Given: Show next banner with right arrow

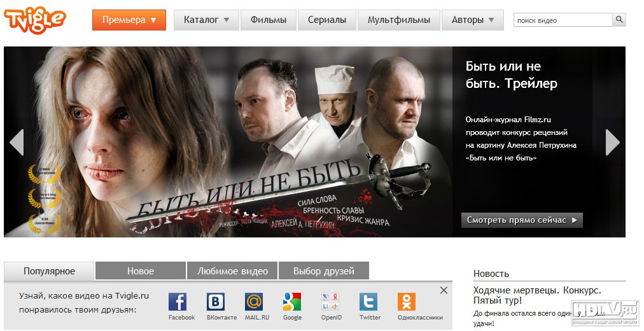Looking at the screenshot, I should coord(612,142).
